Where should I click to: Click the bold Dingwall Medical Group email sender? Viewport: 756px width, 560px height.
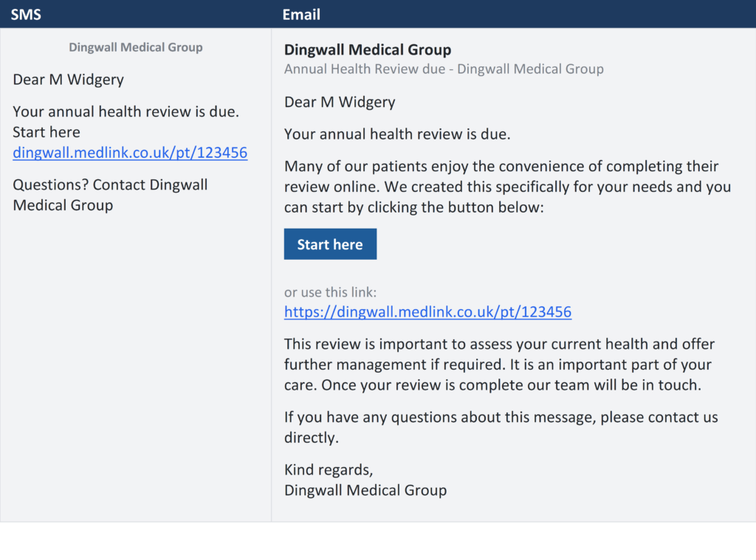click(368, 49)
